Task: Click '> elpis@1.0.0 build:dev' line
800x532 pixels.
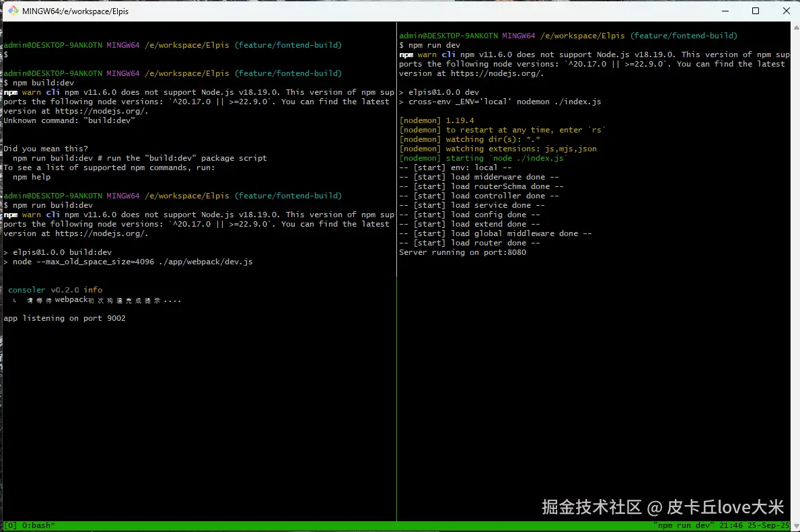Action: (58, 252)
